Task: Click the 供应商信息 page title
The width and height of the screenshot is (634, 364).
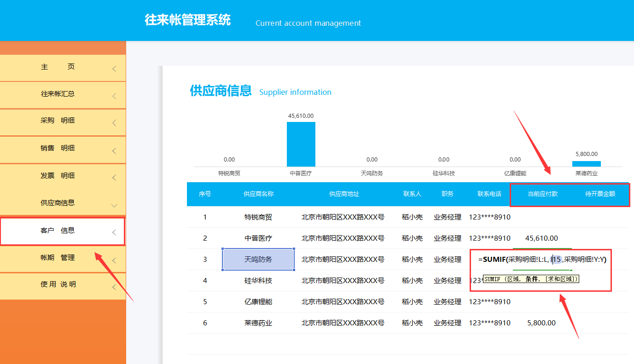Action: click(x=220, y=91)
